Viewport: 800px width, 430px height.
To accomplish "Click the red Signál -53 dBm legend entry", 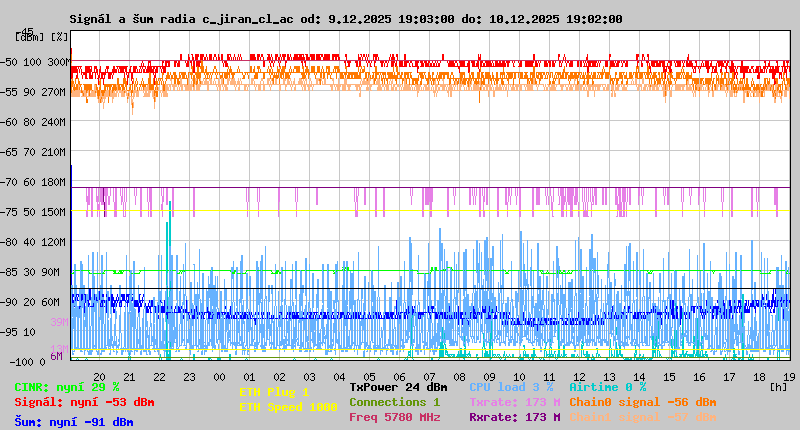I will (84, 402).
